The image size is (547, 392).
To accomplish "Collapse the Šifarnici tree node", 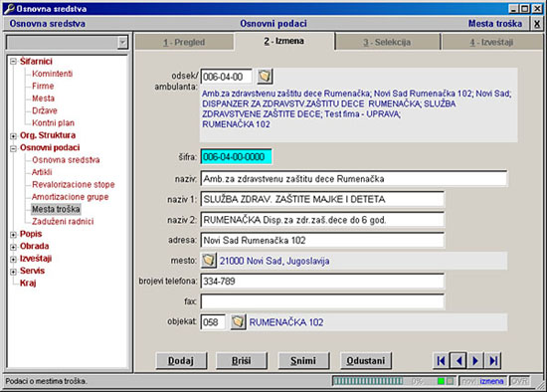I will pos(13,62).
